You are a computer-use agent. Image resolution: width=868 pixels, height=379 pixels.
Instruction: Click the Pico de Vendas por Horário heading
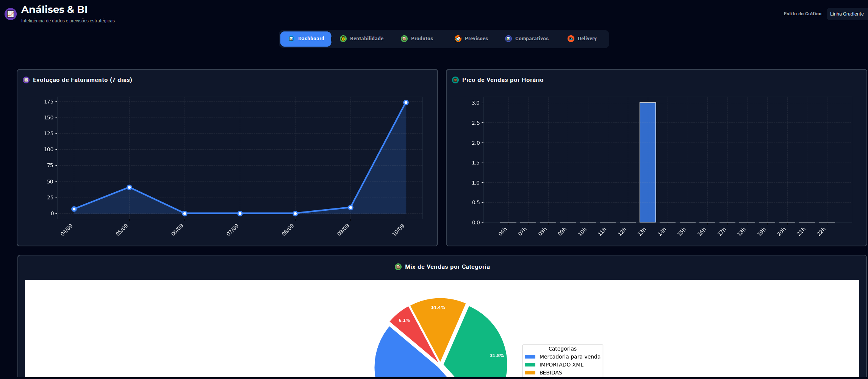[503, 80]
